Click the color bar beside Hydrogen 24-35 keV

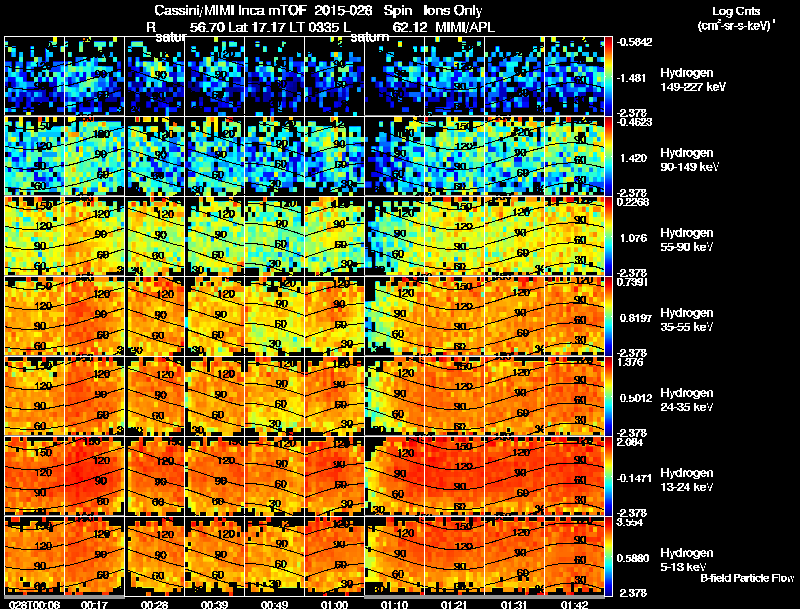click(608, 396)
